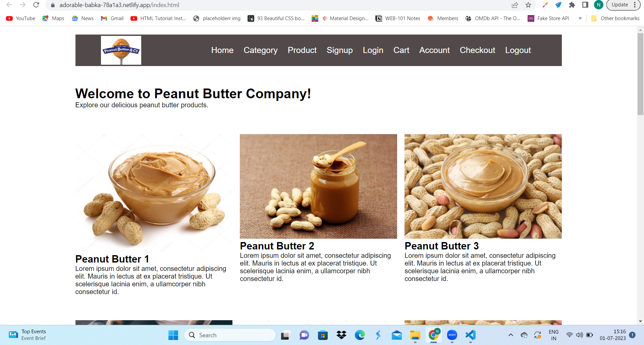The image size is (644, 345).
Task: Click the taskbar Search field
Action: point(230,335)
